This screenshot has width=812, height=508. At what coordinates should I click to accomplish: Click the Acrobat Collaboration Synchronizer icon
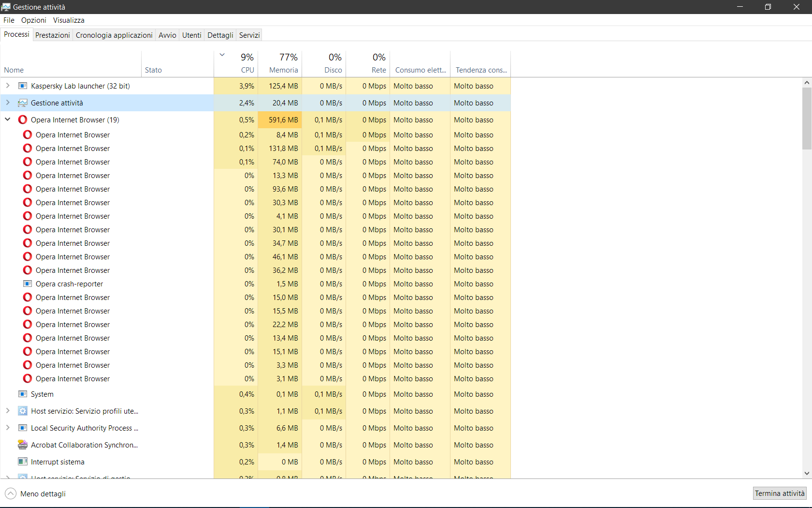point(22,445)
